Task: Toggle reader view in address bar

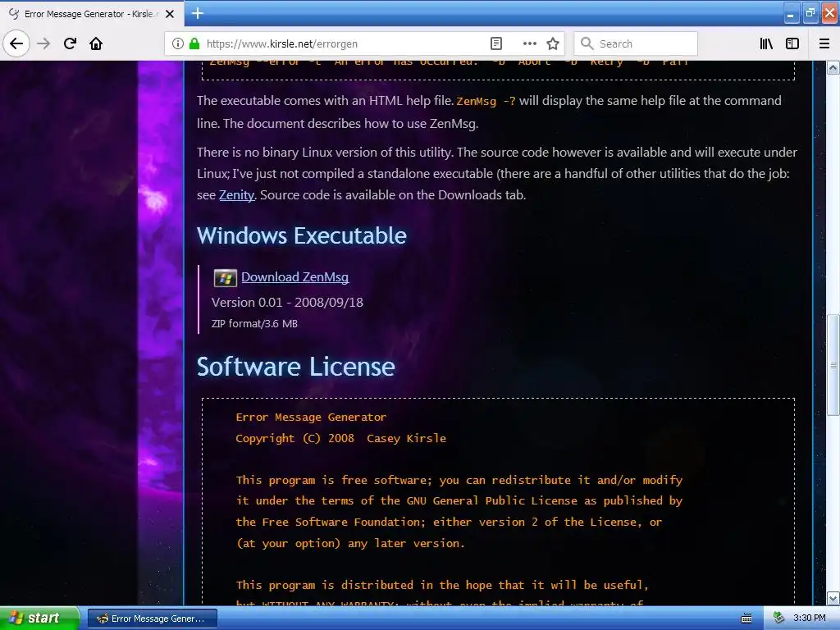Action: pos(496,43)
